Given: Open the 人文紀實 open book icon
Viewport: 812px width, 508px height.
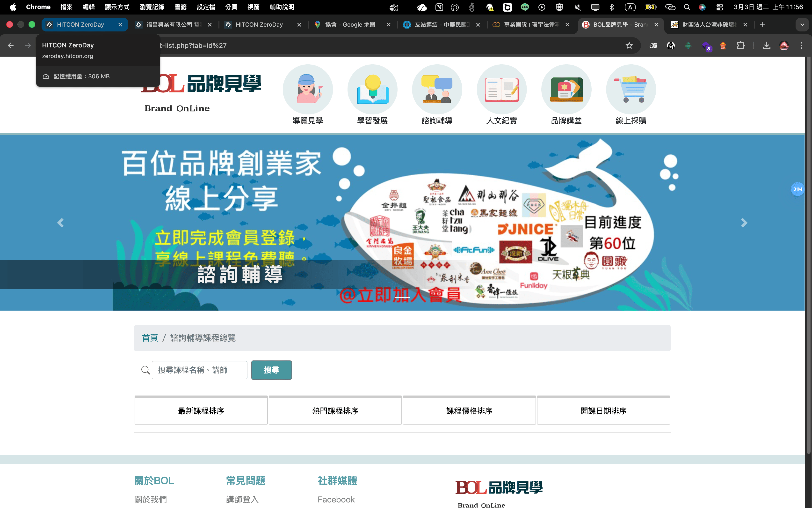Looking at the screenshot, I should pyautogui.click(x=502, y=89).
